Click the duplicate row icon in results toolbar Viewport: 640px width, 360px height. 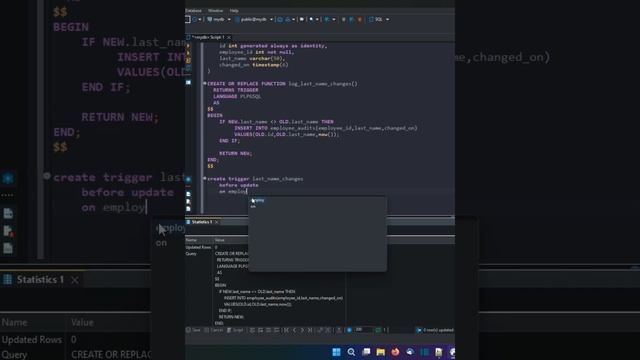269,330
